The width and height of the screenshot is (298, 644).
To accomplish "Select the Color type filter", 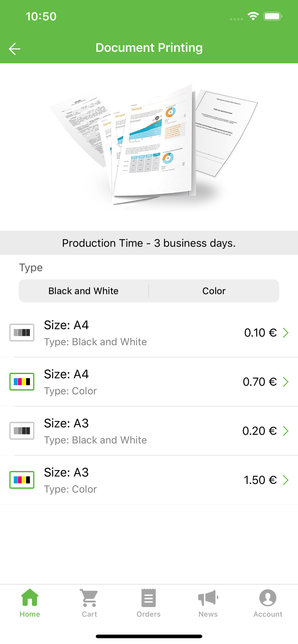I will tap(214, 291).
